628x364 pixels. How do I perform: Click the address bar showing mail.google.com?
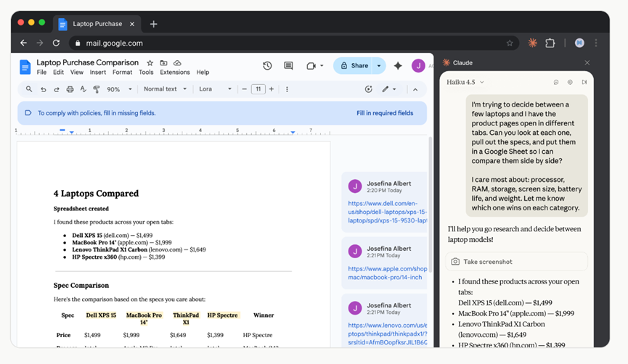tap(293, 43)
